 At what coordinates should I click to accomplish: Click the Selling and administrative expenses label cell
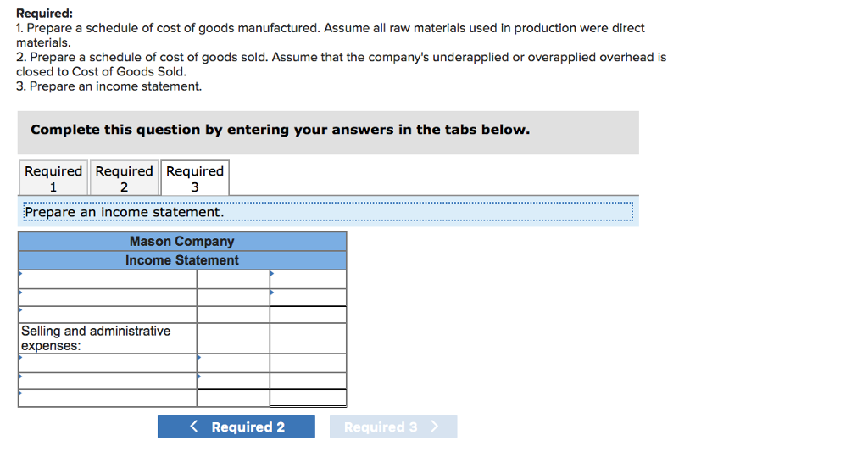[108, 337]
